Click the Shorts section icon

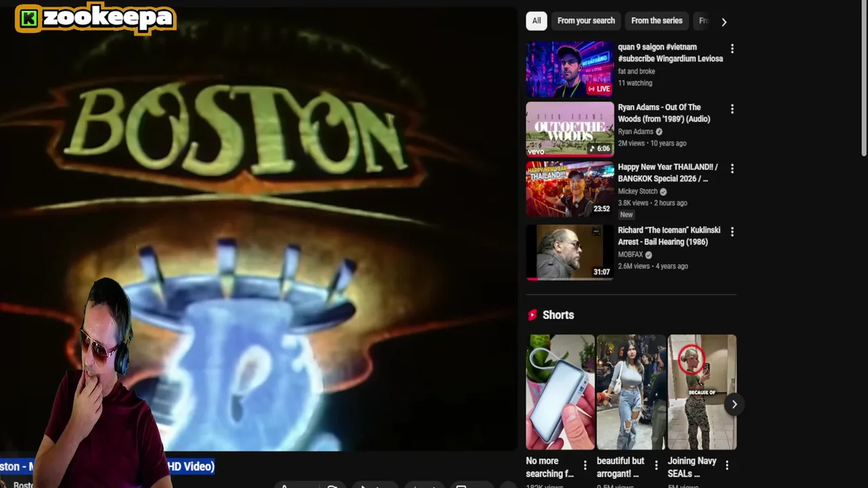click(532, 315)
